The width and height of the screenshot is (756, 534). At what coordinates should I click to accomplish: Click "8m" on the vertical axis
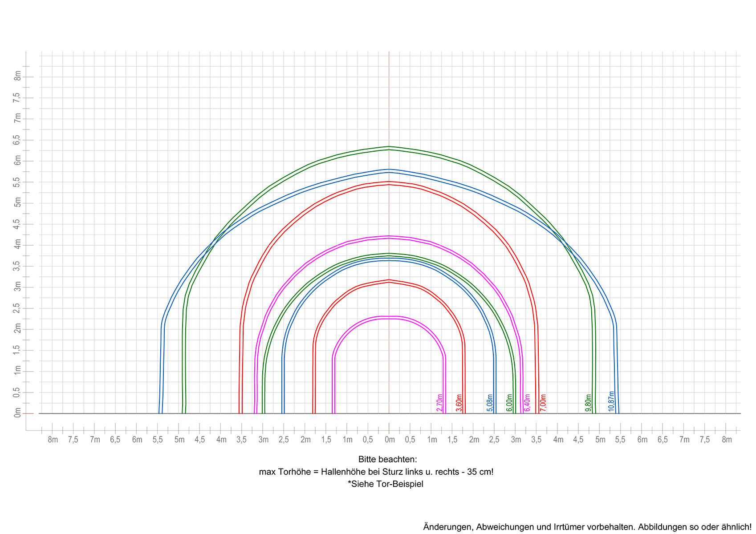pyautogui.click(x=17, y=76)
